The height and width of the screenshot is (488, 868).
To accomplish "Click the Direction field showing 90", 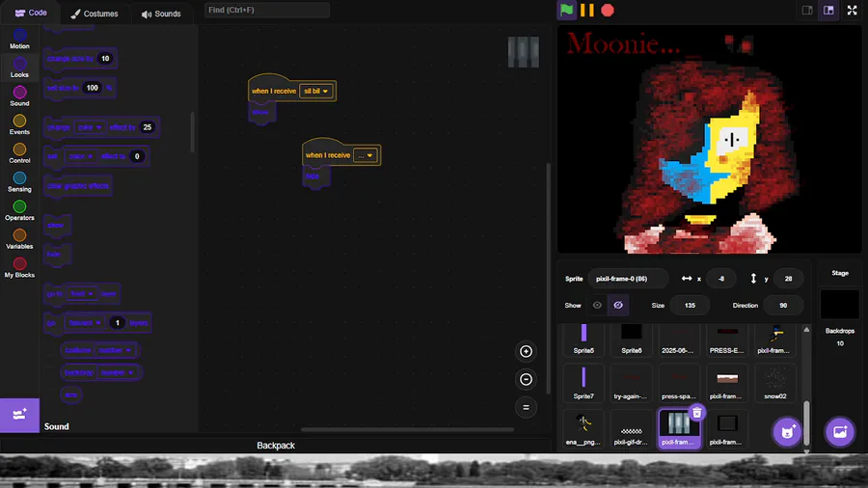I will [x=783, y=306].
